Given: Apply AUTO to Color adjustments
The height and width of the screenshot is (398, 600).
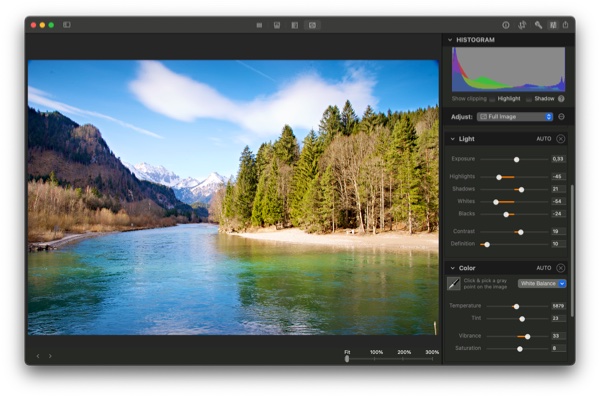Looking at the screenshot, I should coord(544,268).
